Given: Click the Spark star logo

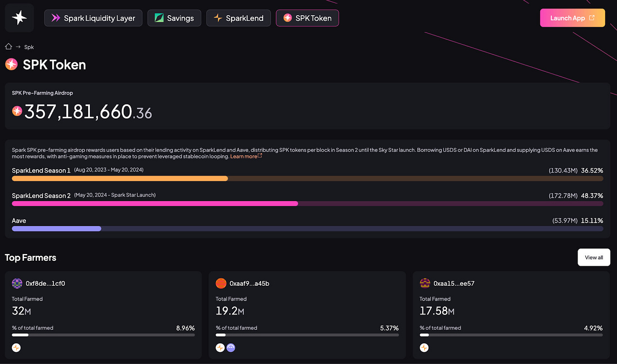Looking at the screenshot, I should point(19,18).
